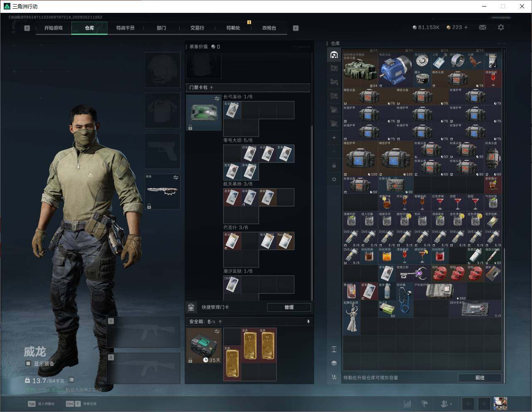Open the settings gear in the top bar
The width and height of the screenshot is (532, 412).
[501, 27]
